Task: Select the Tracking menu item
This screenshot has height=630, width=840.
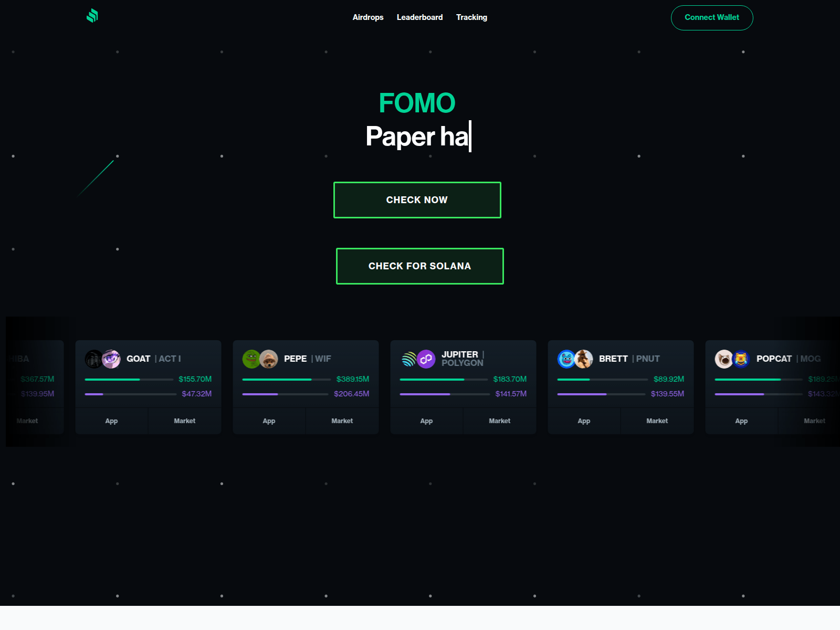Action: [x=471, y=17]
